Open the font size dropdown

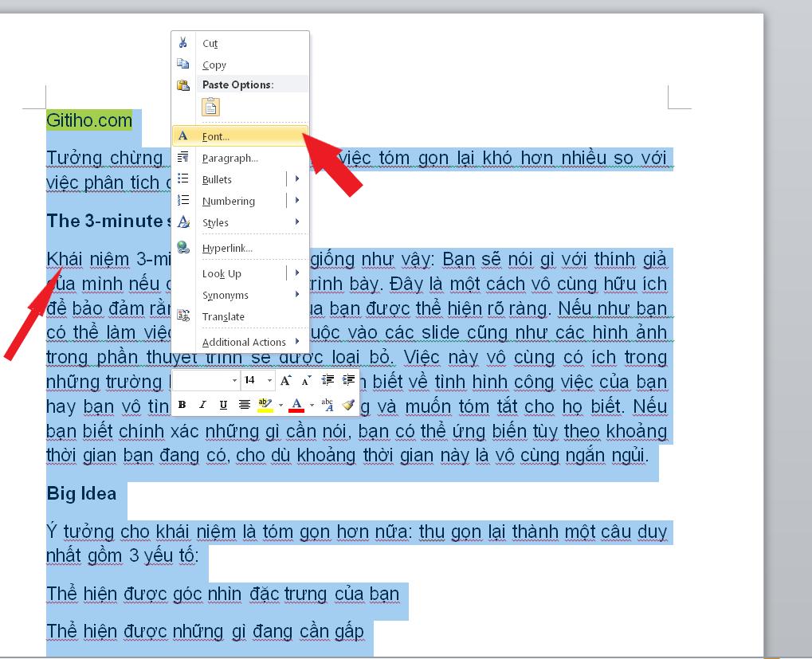pyautogui.click(x=268, y=380)
